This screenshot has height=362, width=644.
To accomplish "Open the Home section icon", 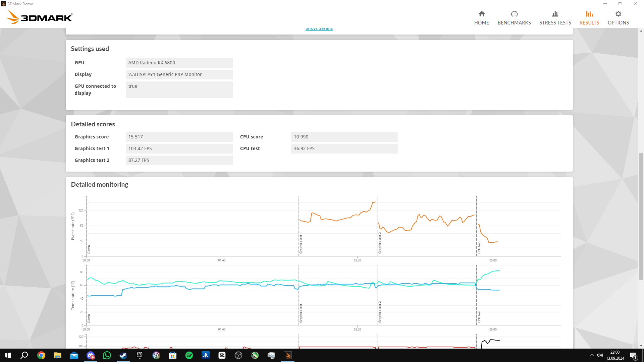I will 481,14.
